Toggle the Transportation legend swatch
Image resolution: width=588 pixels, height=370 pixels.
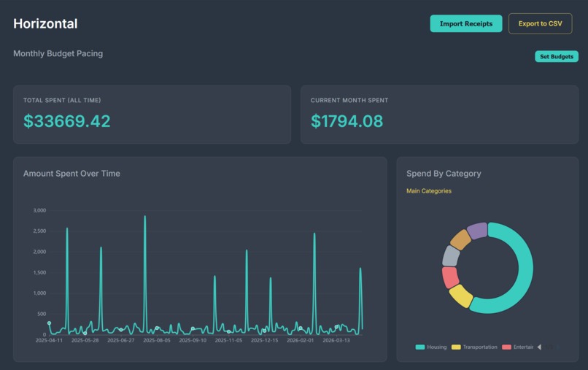click(x=456, y=347)
